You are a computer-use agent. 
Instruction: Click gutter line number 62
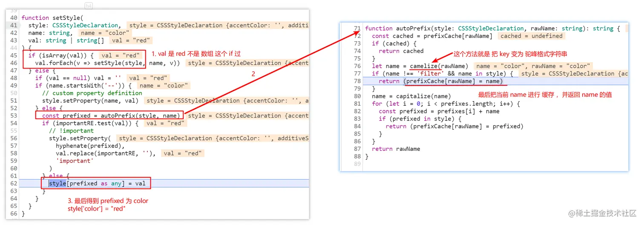[13, 183]
